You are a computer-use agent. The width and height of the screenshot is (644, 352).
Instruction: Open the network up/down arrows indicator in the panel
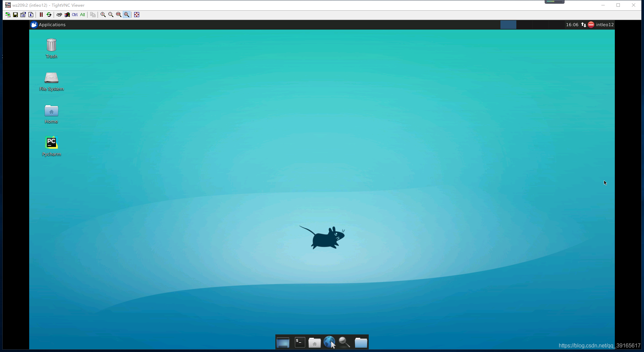pos(584,25)
